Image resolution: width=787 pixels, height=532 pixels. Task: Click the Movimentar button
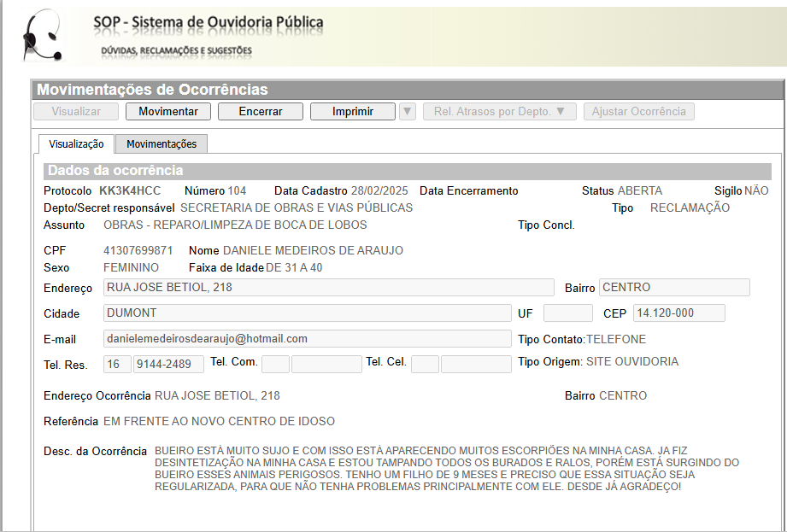(x=168, y=112)
